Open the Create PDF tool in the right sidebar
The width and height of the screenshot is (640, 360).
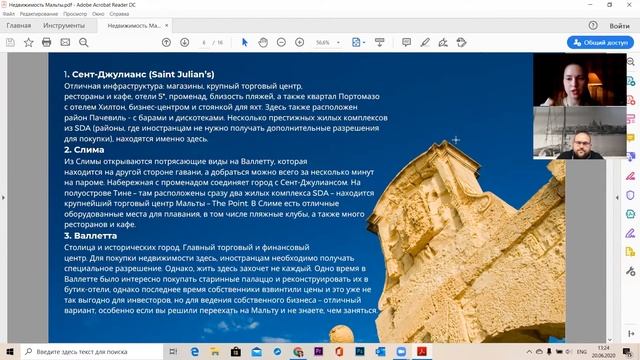(x=631, y=100)
